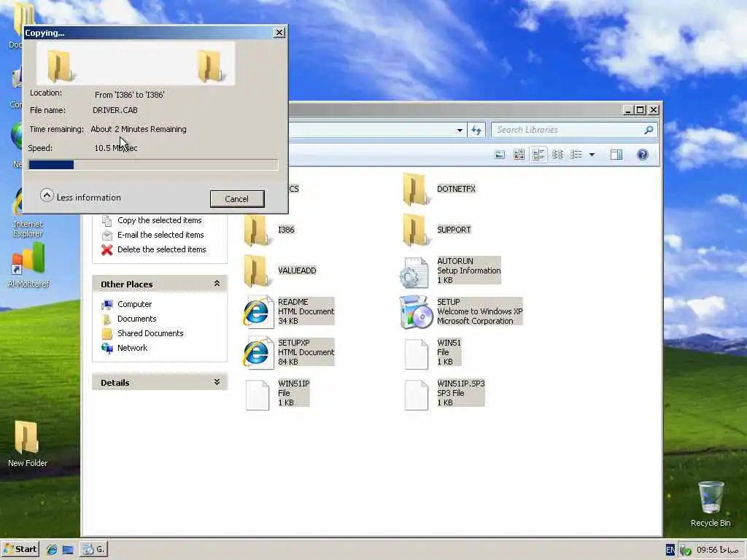
Task: Select the I386 folder name label
Action: [286, 230]
